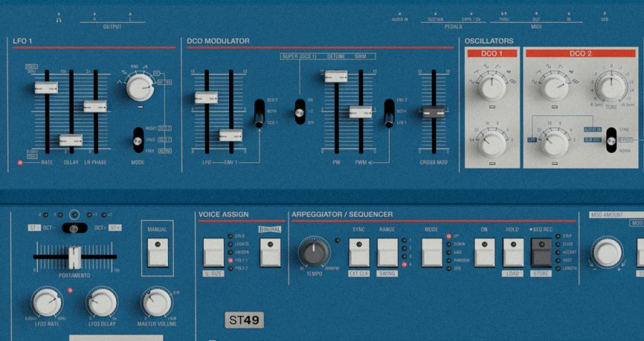This screenshot has width=644, height=341.
Task: Turn the MASTER VOLUME knob
Action: pos(157,302)
